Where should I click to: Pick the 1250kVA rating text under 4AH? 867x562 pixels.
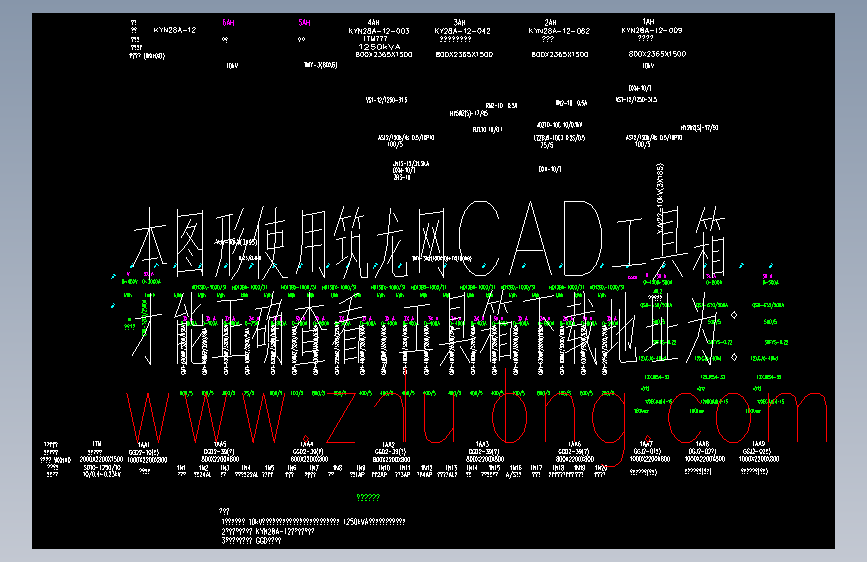pyautogui.click(x=379, y=46)
